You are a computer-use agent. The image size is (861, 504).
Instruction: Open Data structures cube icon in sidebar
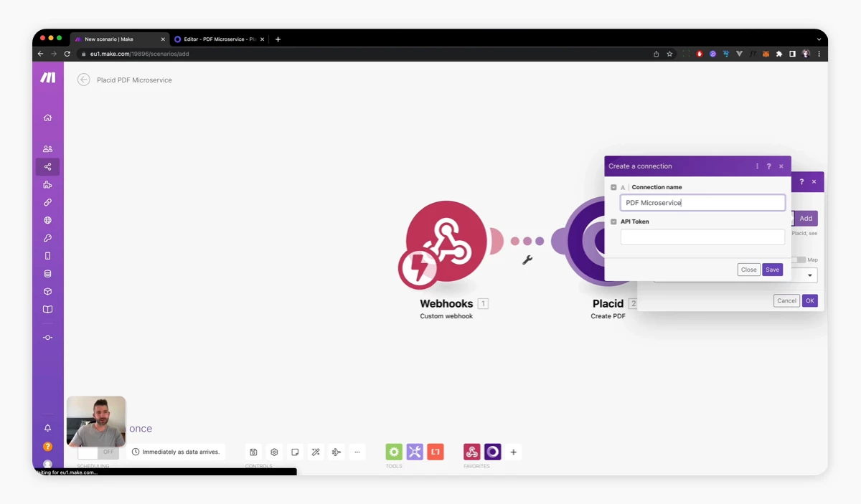pyautogui.click(x=47, y=292)
